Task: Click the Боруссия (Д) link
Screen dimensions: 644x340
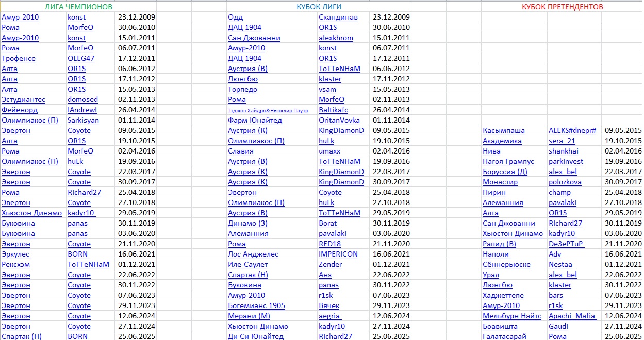Action: click(x=505, y=172)
